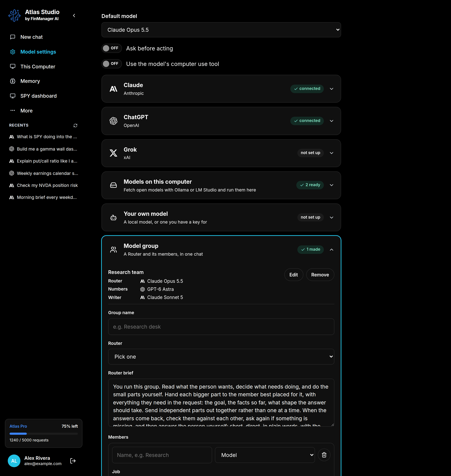
Task: Show More sidebar options
Action: coord(44,110)
